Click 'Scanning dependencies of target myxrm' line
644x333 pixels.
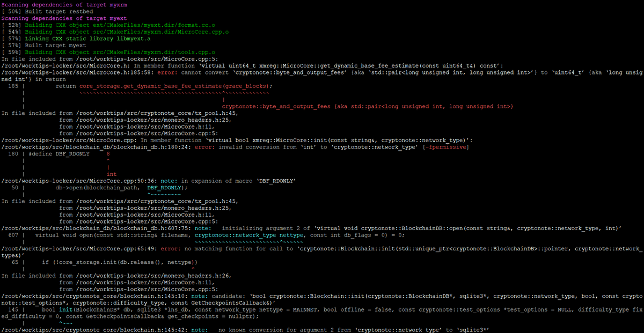[64, 4]
